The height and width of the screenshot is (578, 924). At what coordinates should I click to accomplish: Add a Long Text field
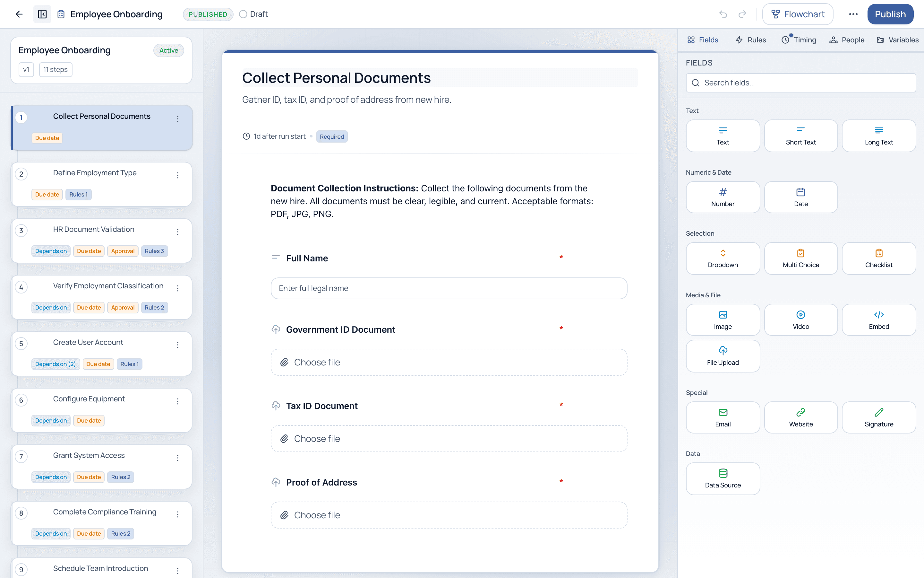878,136
